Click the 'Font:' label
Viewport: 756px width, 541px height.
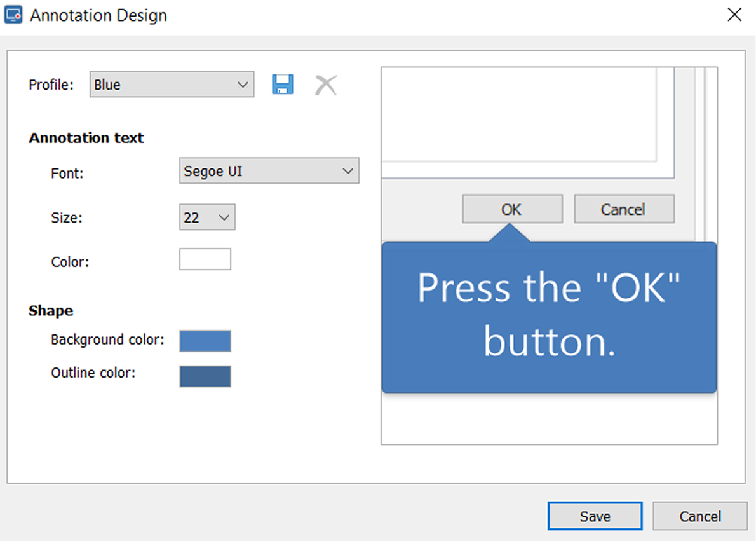(x=67, y=174)
